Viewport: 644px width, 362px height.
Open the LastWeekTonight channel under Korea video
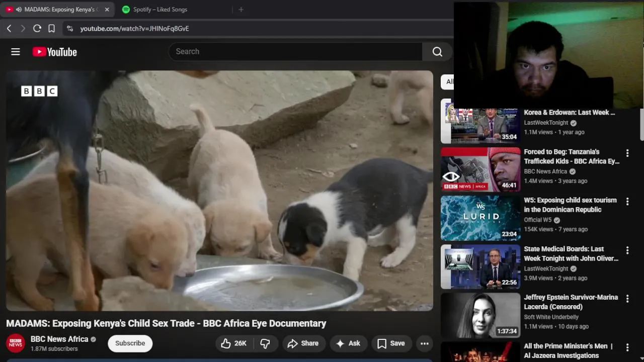click(x=546, y=123)
